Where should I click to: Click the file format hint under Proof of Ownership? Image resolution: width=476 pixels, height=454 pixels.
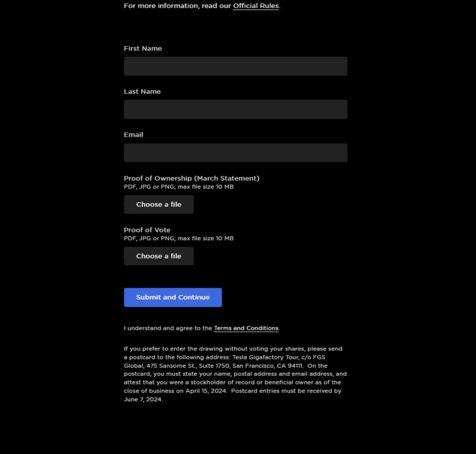coord(179,186)
